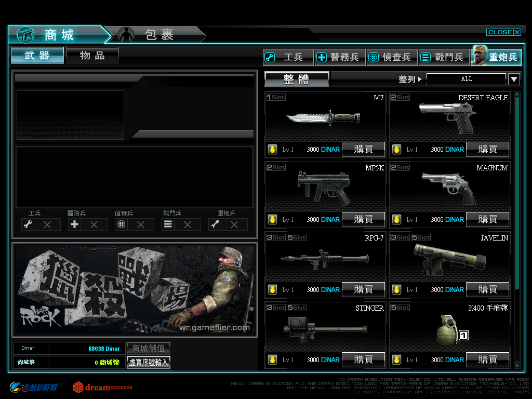Select the M7 knife image

coord(323,117)
